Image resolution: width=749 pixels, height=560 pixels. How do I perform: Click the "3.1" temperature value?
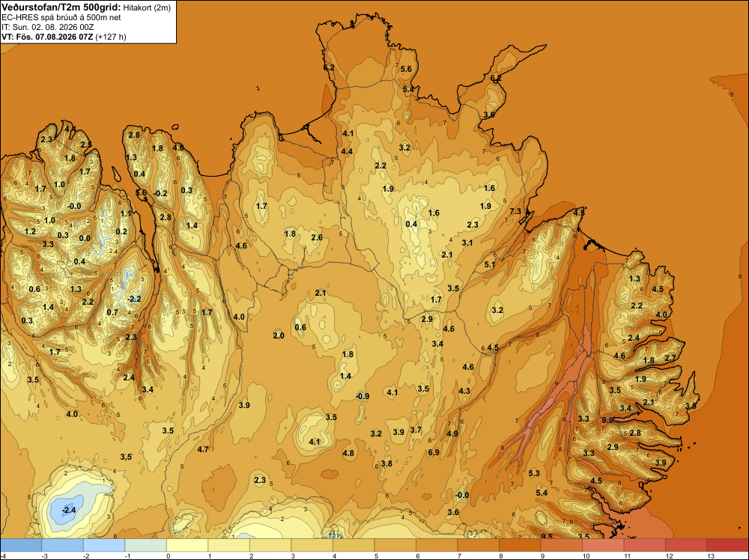pyautogui.click(x=467, y=243)
